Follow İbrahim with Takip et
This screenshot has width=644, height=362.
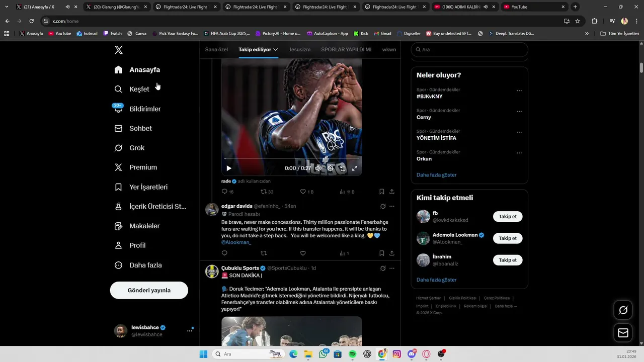(x=508, y=260)
